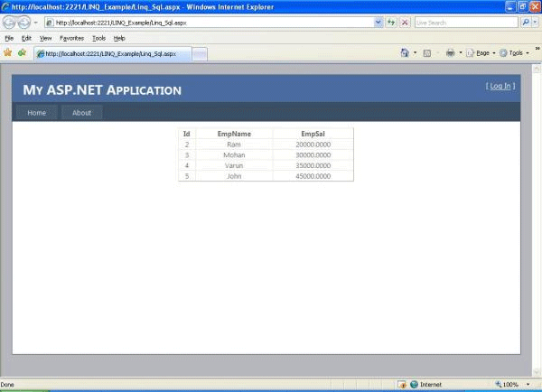Click the search magnifier icon

(526, 23)
